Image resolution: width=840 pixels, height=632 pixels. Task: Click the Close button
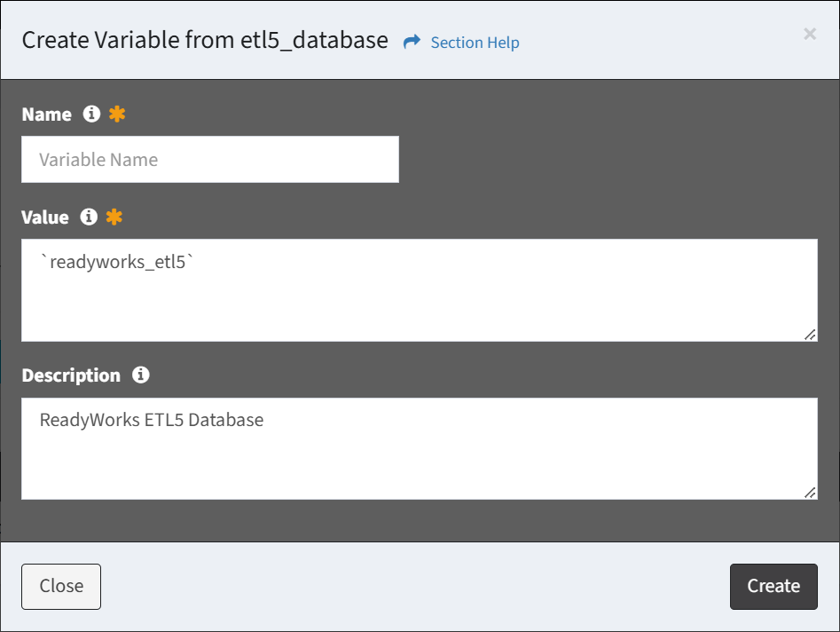[61, 587]
